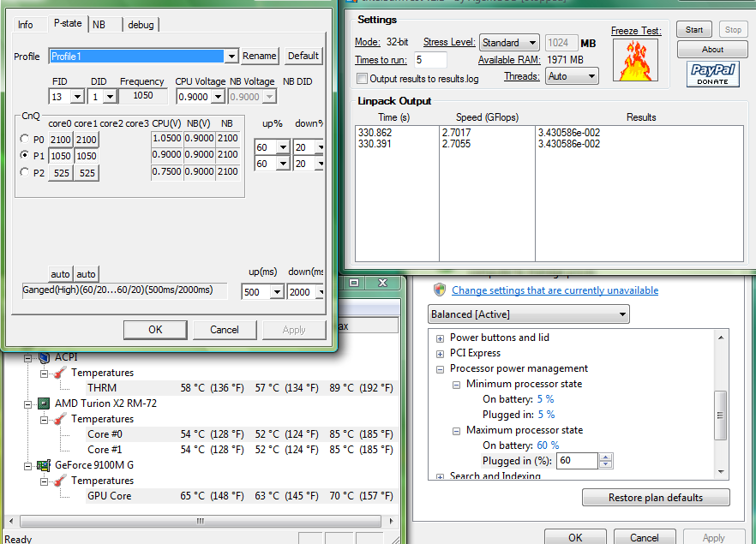
Task: Open Change settings that are currently unavailable link
Action: coord(555,290)
